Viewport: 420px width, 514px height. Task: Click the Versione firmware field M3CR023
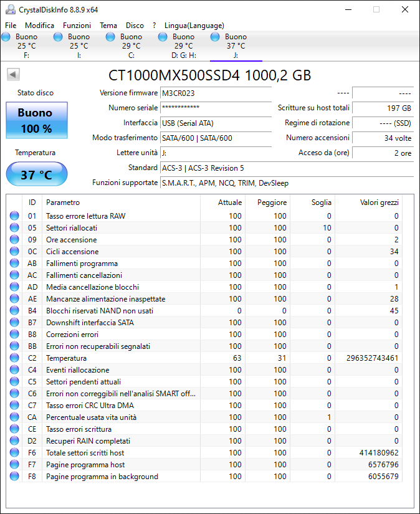tap(216, 93)
